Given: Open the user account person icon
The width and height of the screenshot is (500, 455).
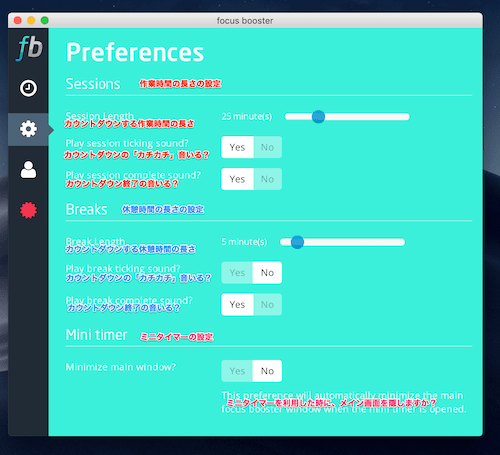Looking at the screenshot, I should 28,170.
